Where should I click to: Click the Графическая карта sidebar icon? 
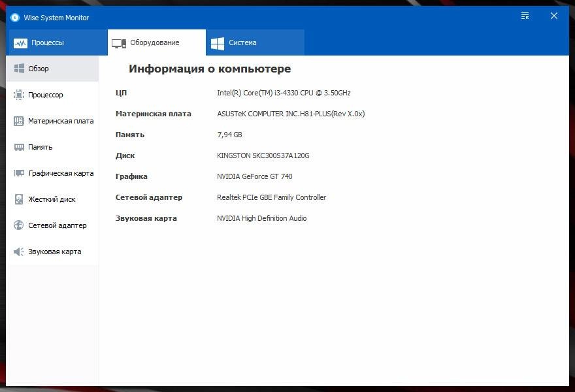(19, 173)
